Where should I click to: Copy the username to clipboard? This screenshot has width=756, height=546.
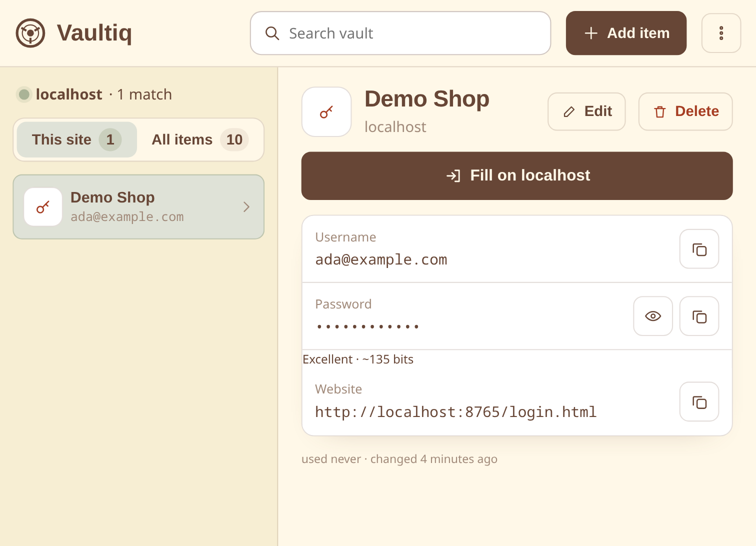pyautogui.click(x=699, y=249)
